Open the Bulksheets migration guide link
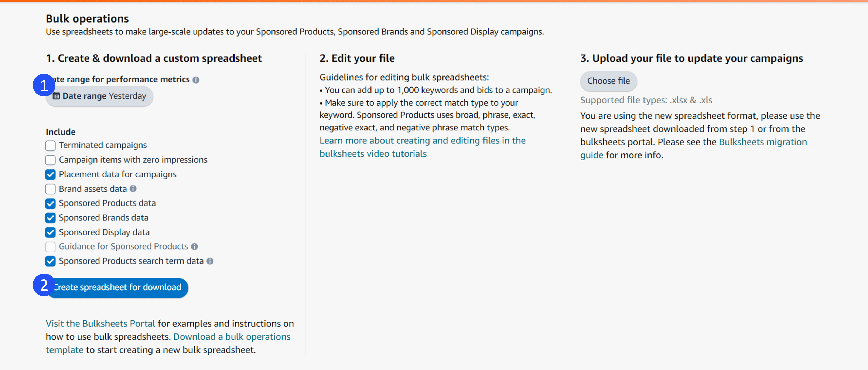The image size is (868, 370). pyautogui.click(x=763, y=142)
